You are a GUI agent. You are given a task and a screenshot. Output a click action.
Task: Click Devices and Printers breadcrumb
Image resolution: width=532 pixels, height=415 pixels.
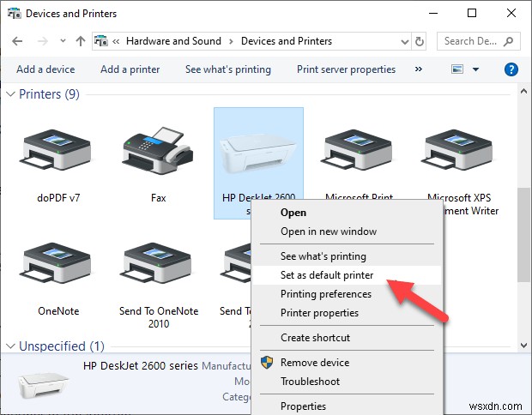pyautogui.click(x=287, y=41)
